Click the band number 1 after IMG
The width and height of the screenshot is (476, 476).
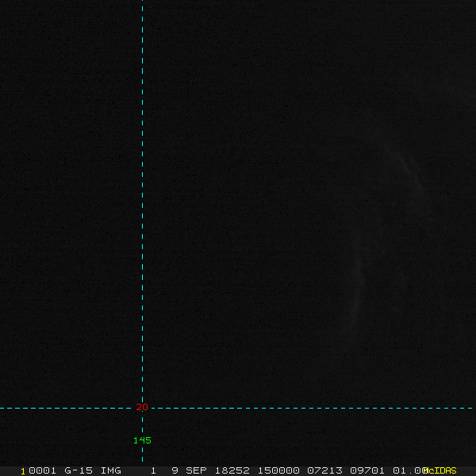point(154,470)
